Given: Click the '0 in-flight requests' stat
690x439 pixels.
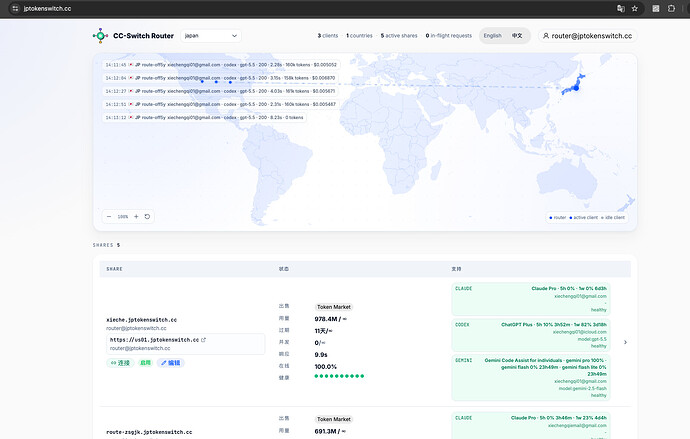Looking at the screenshot, I should pyautogui.click(x=448, y=36).
